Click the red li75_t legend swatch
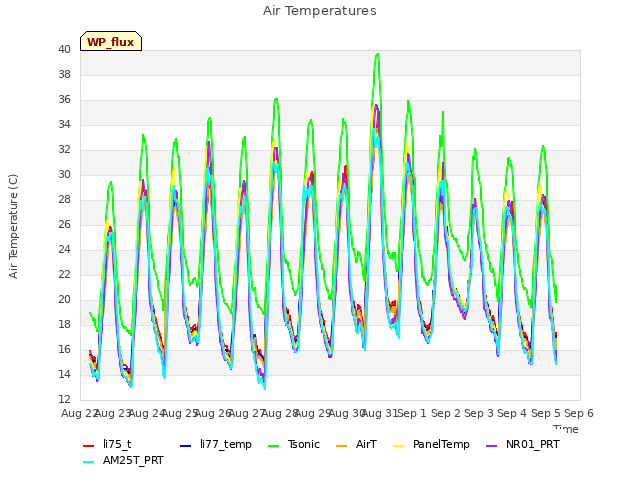This screenshot has height=480, width=640. point(89,445)
